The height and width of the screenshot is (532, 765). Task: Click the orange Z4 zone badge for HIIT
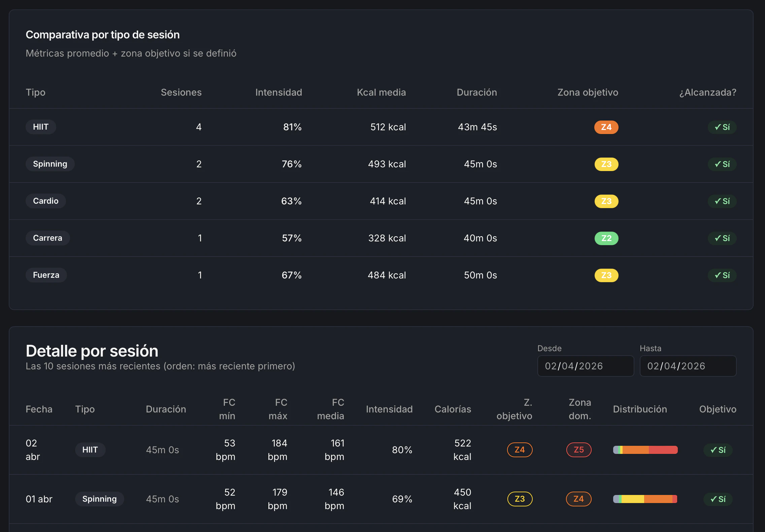click(x=606, y=127)
